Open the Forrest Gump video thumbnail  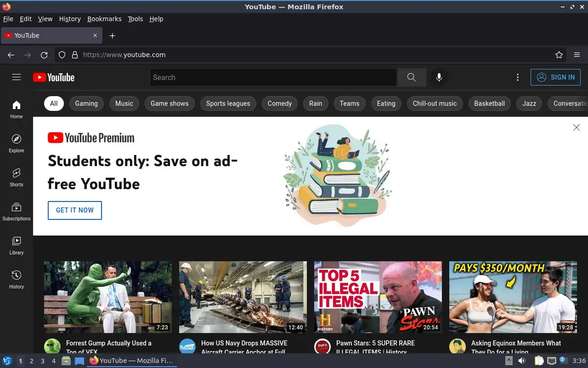pyautogui.click(x=108, y=297)
